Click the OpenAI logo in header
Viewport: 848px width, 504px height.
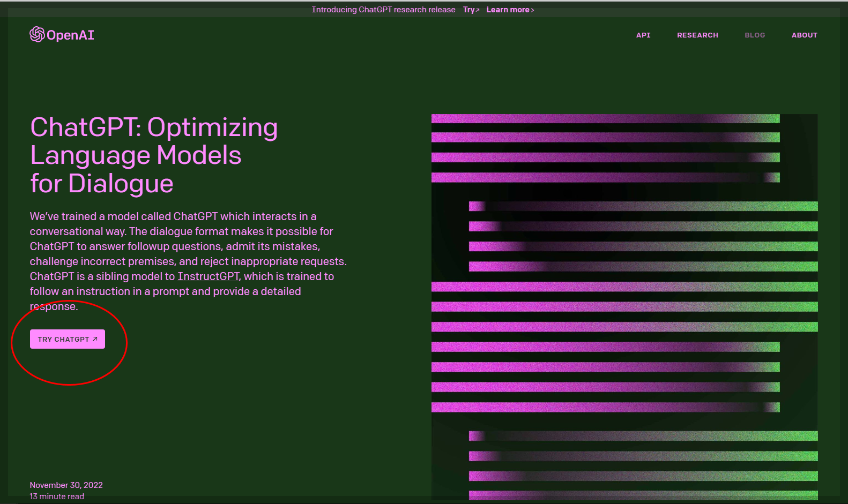point(62,35)
